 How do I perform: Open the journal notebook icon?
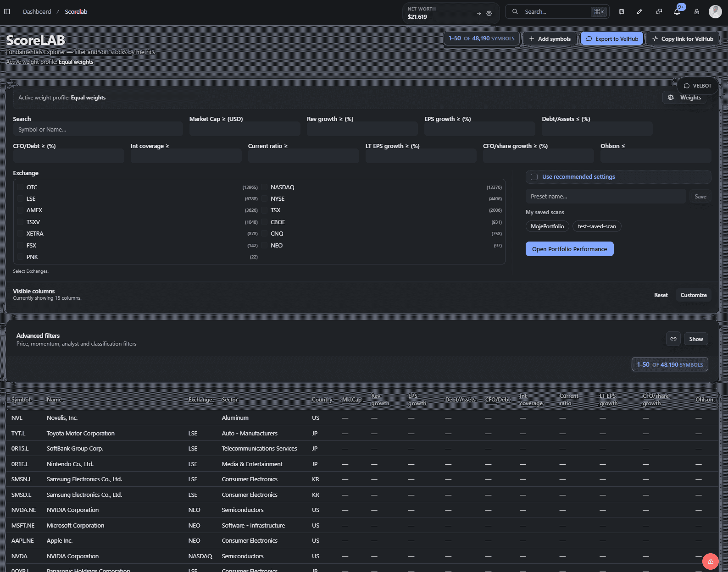(622, 11)
